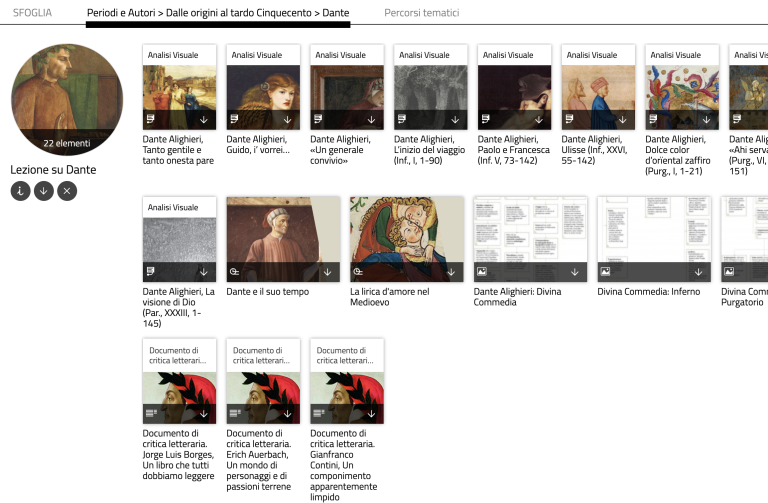This screenshot has width=768, height=503.
Task: Switch to Percorsi tematici tab
Action: click(421, 13)
